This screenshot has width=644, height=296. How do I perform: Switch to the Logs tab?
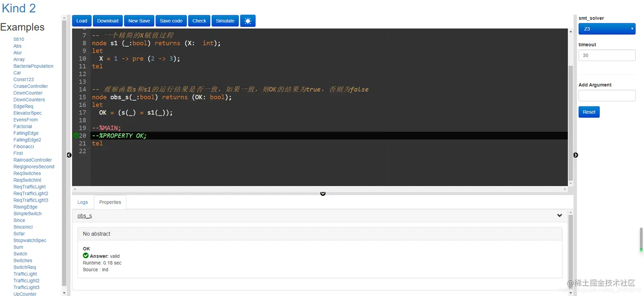83,202
